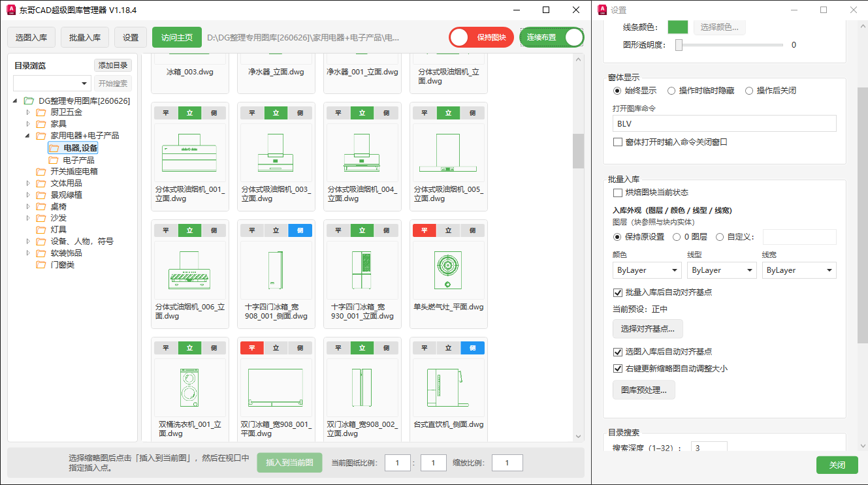Click the 灯具 folder icon
Image resolution: width=868 pixels, height=485 pixels.
[x=41, y=230]
